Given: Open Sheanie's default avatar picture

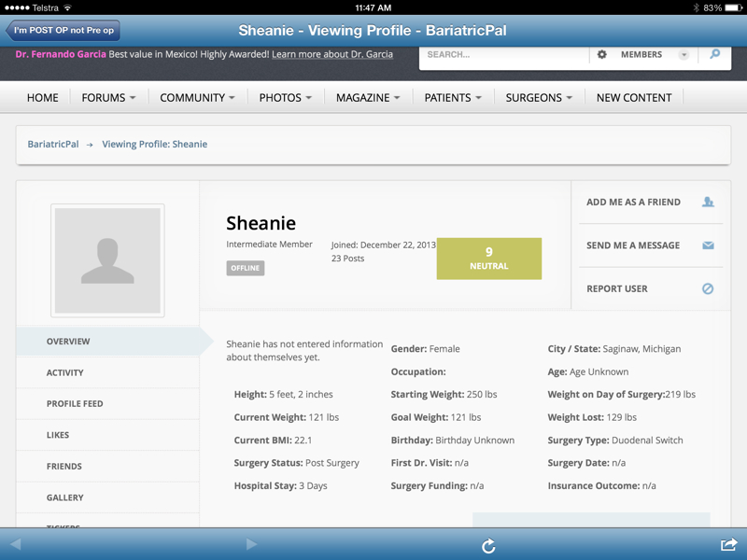Looking at the screenshot, I should pyautogui.click(x=107, y=260).
